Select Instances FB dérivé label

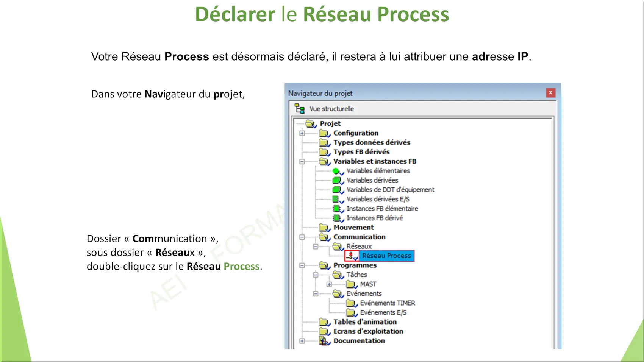[x=375, y=218]
